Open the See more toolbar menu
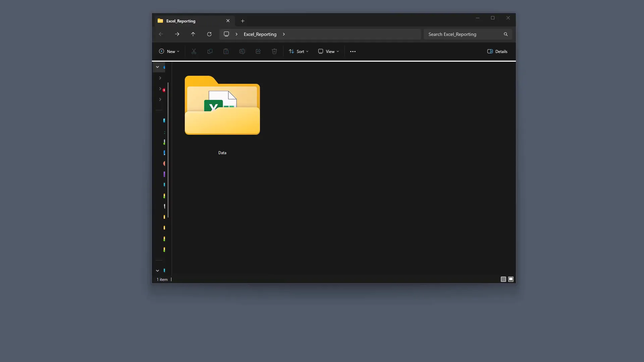Image resolution: width=644 pixels, height=362 pixels. point(353,51)
